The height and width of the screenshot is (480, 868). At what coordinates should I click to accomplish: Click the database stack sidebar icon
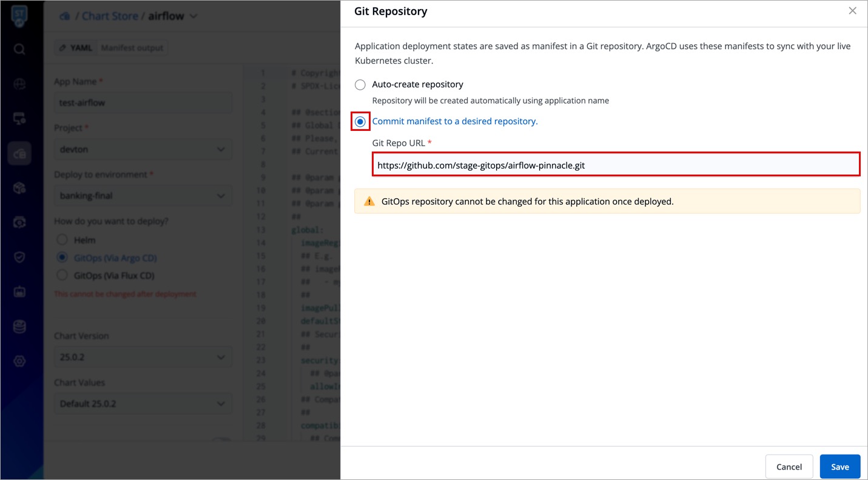(19, 327)
